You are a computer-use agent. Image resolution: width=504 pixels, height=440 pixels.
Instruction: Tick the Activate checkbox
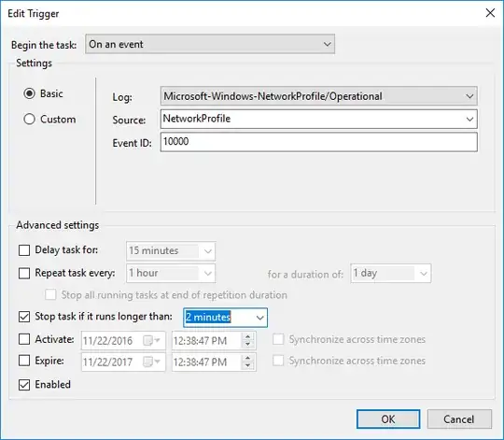tap(24, 339)
